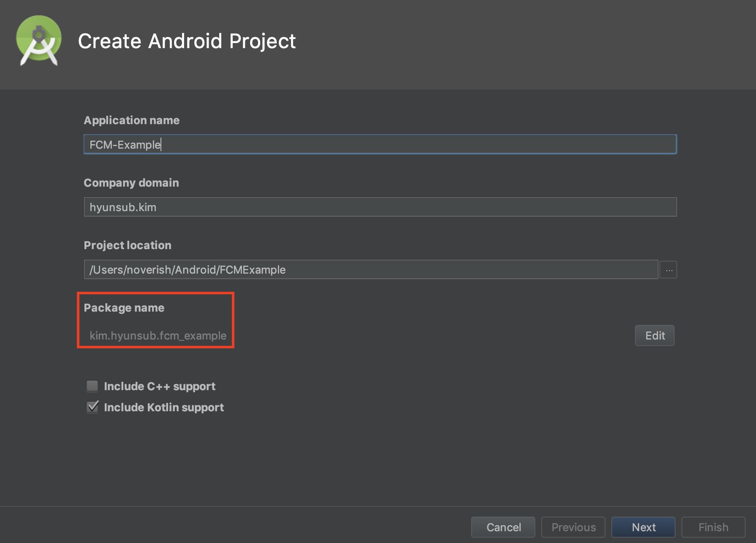Click the Include Kotlin support label text
This screenshot has width=756, height=543.
[x=164, y=407]
